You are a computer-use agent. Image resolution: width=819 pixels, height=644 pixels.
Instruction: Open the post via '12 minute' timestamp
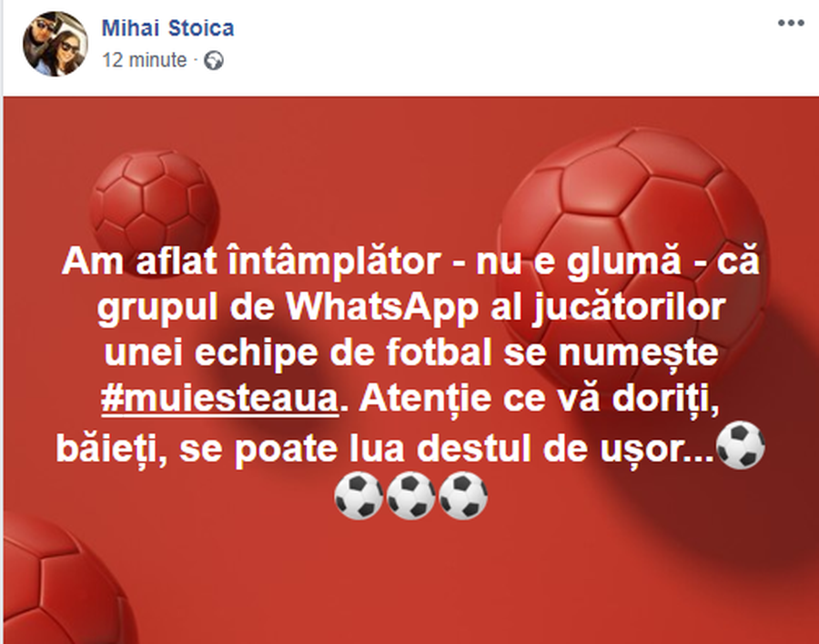144,60
